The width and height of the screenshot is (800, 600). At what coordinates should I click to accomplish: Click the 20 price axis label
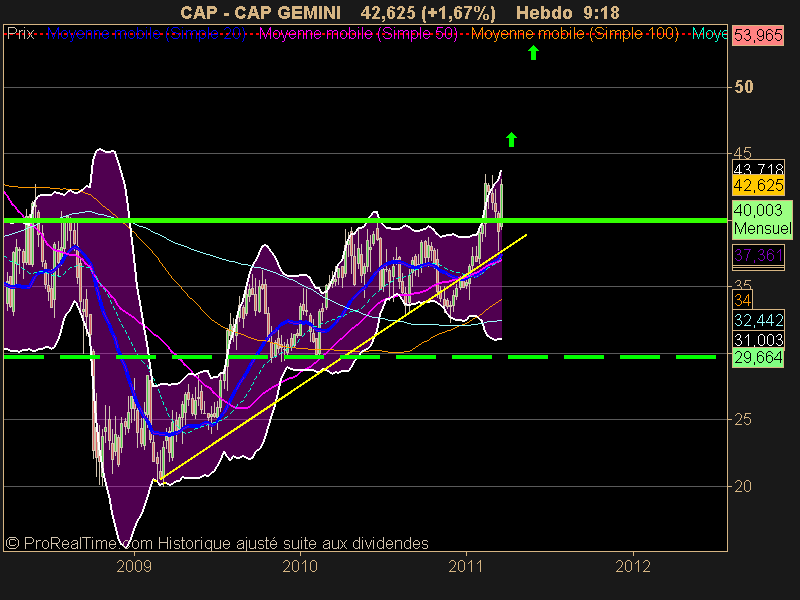[x=743, y=486]
